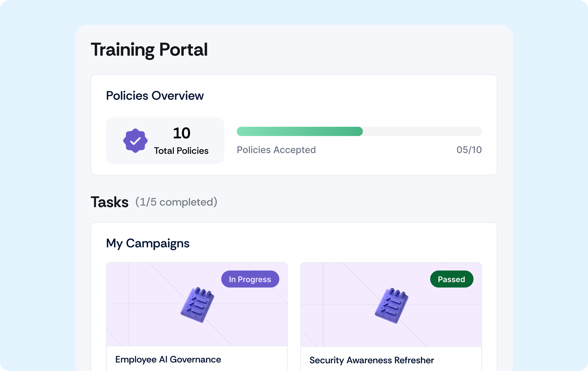Image resolution: width=588 pixels, height=371 pixels.
Task: Click the Security Awareness Refresher notepad icon
Action: click(x=391, y=306)
